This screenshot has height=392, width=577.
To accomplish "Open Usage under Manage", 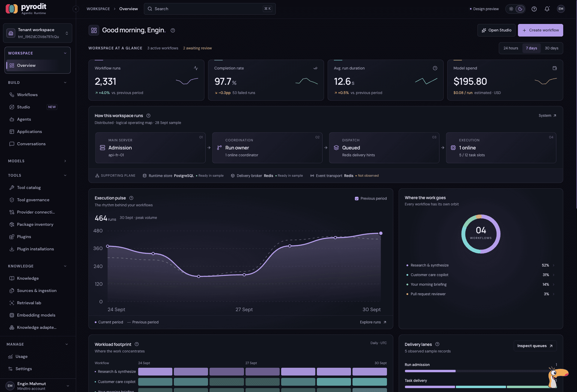I will tap(22, 356).
